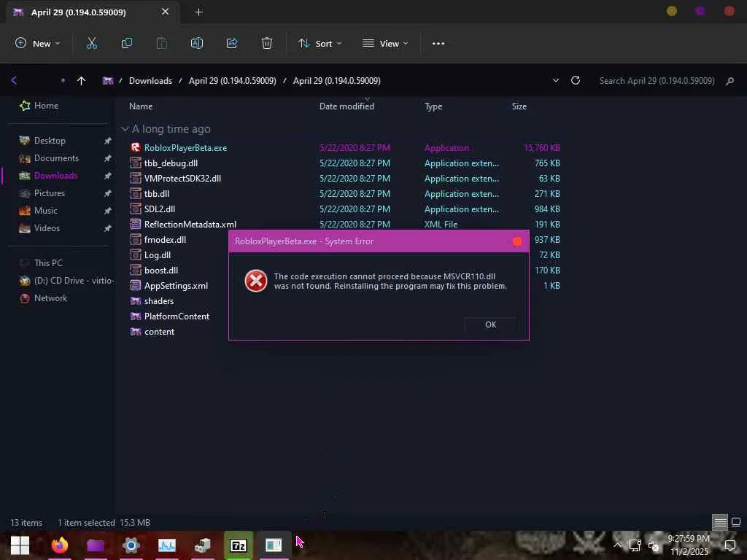This screenshot has height=560, width=747.
Task: Click first April 29 breadcrumb segment
Action: (233, 80)
